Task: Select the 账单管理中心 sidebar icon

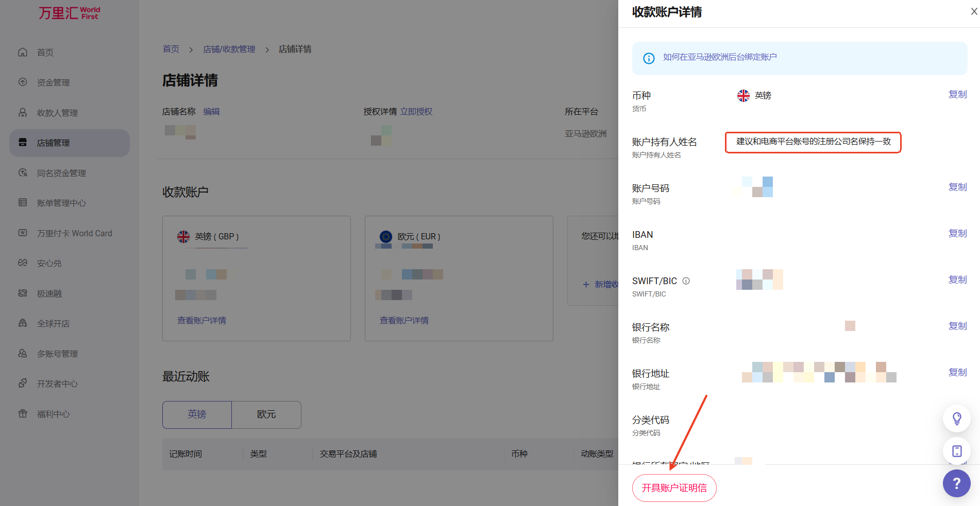Action: 23,202
